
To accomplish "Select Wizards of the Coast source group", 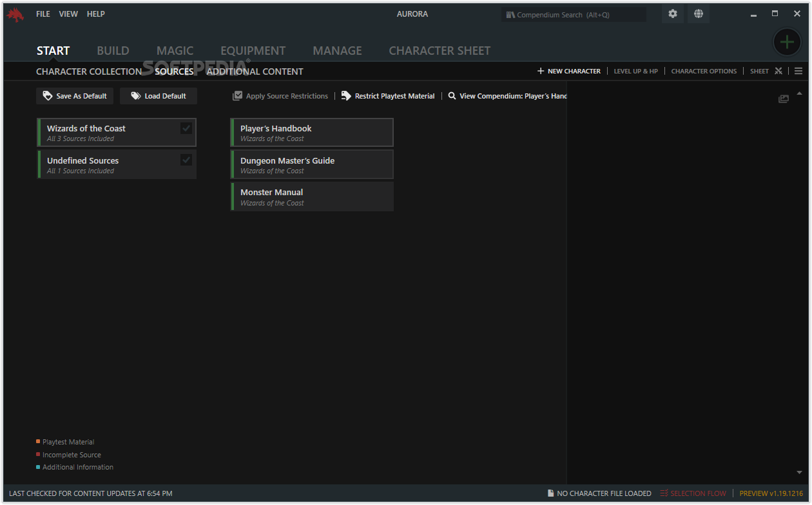I will [x=117, y=133].
